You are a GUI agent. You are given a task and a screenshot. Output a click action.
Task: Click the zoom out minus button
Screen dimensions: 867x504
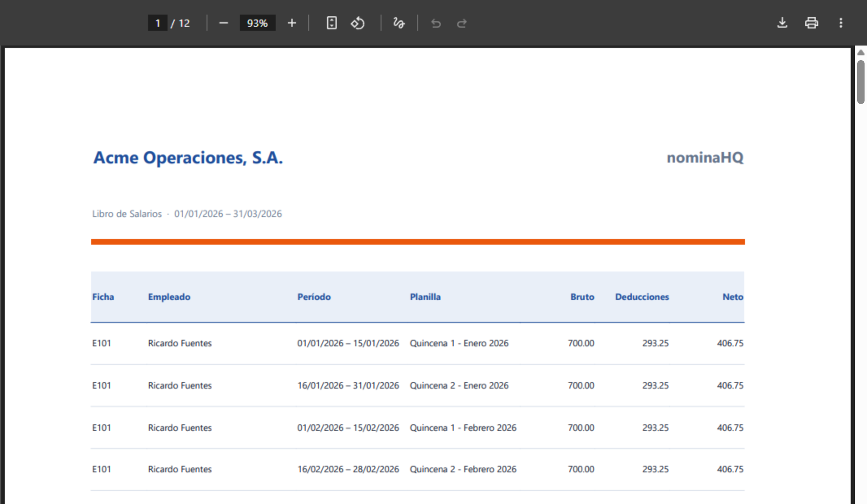click(x=223, y=23)
